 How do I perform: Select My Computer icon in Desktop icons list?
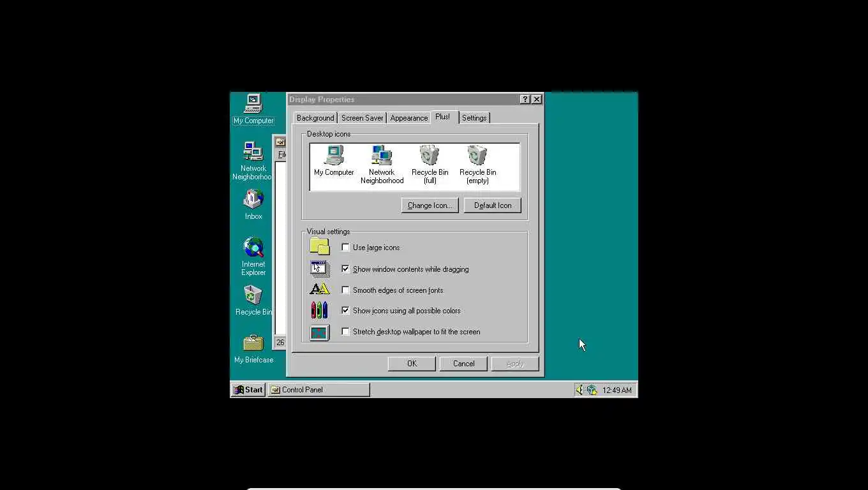click(334, 161)
